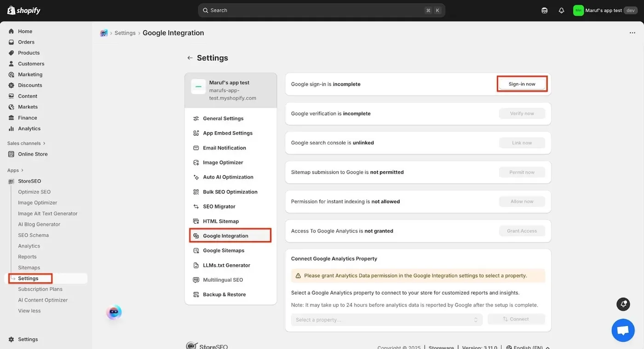Viewport: 644px width, 349px height.
Task: Click the bottom Settings gear icon
Action: click(11, 339)
